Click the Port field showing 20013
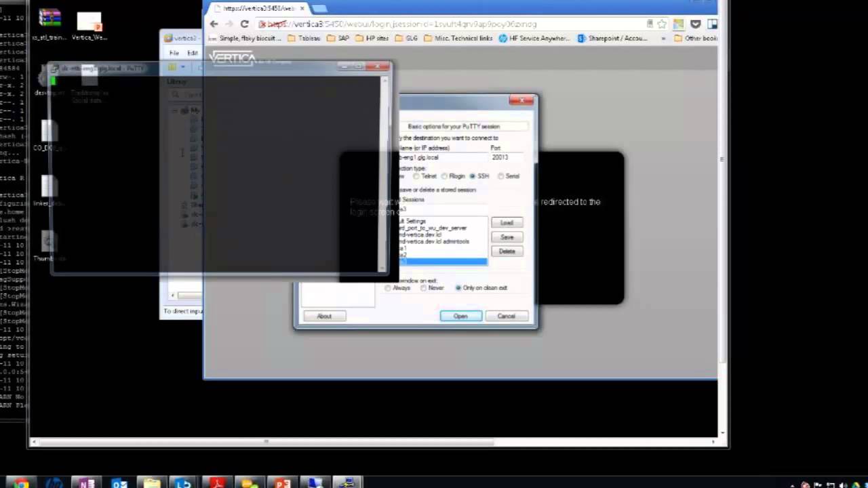 [x=507, y=157]
